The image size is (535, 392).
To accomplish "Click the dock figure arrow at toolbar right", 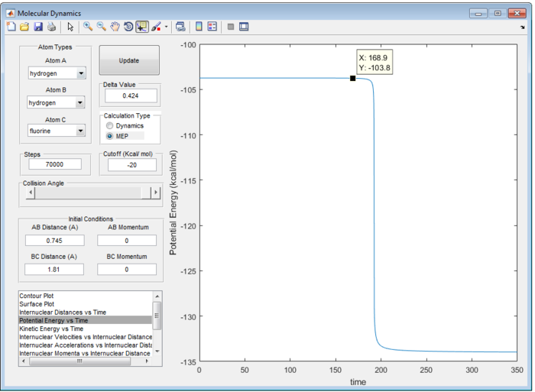I will tap(522, 28).
